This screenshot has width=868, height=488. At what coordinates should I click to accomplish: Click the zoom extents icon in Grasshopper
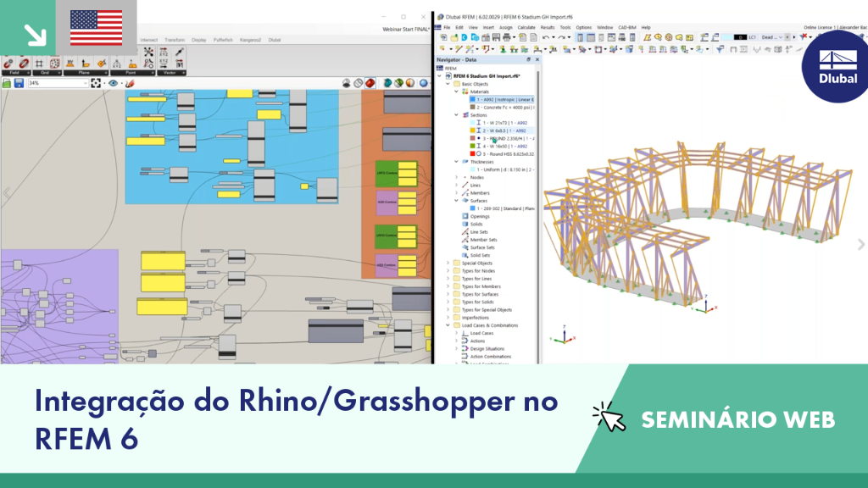tap(97, 83)
